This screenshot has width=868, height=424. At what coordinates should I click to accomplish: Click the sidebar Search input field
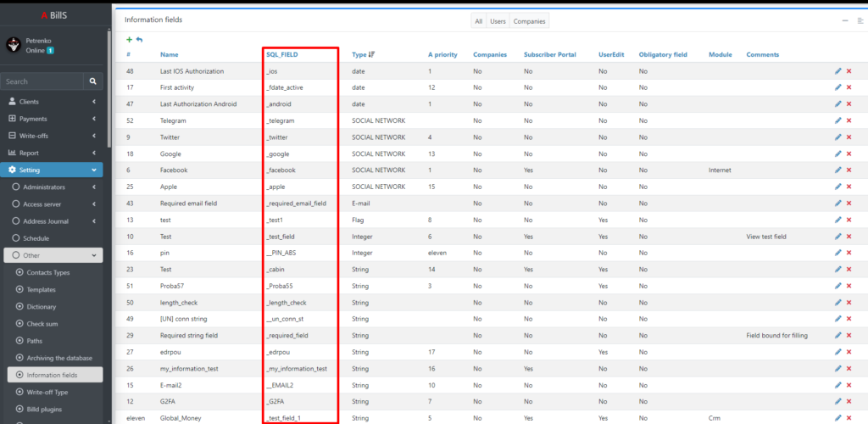coord(42,81)
